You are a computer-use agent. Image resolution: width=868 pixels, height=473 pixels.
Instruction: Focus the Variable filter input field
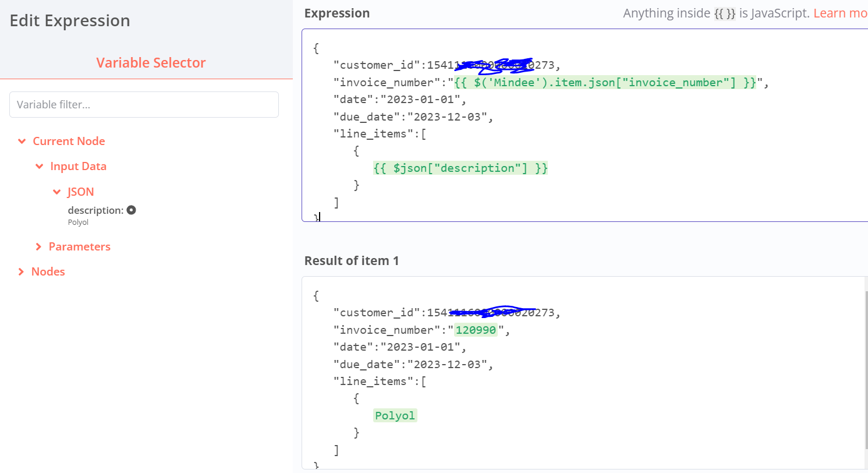coord(144,105)
